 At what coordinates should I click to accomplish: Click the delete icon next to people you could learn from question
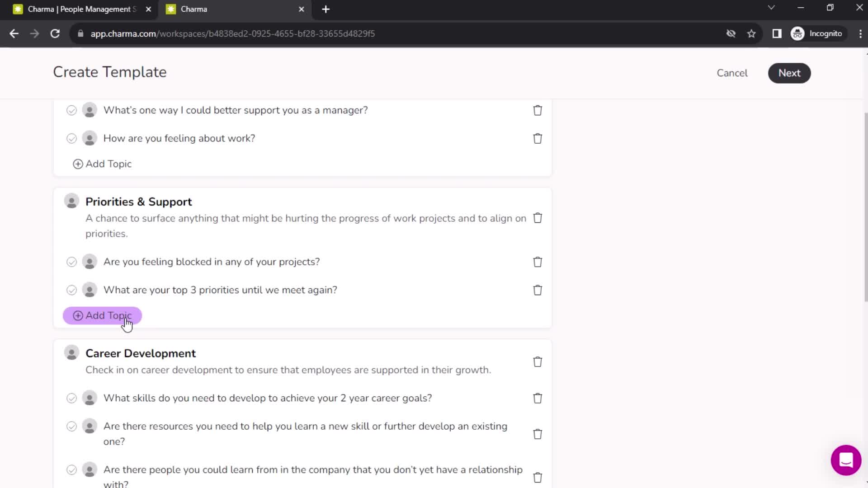click(x=537, y=477)
